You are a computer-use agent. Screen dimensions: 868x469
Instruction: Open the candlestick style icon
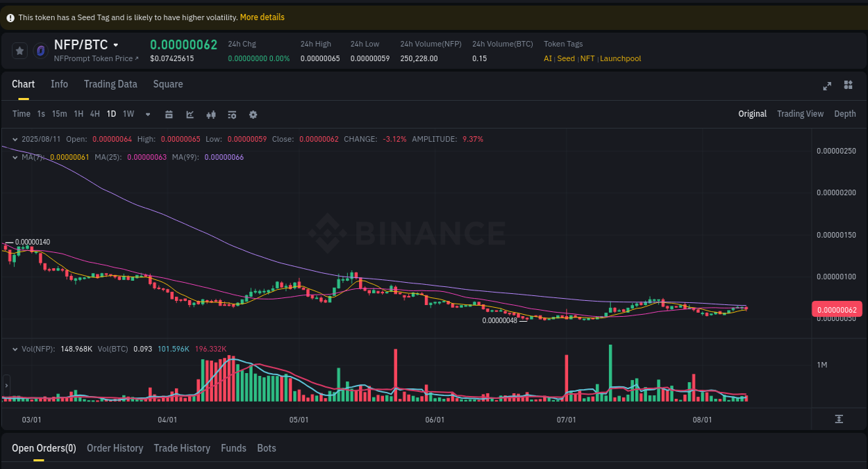tap(211, 114)
